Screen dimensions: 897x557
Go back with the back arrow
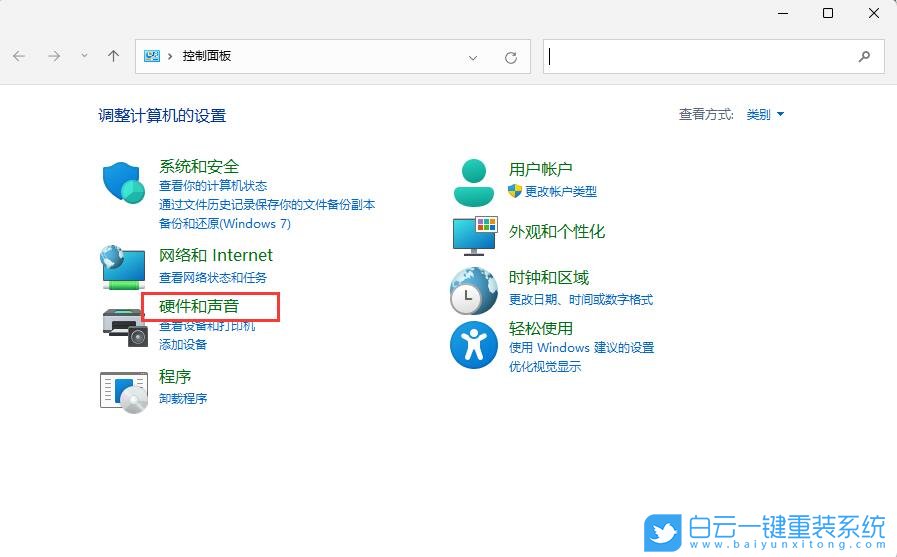point(19,56)
